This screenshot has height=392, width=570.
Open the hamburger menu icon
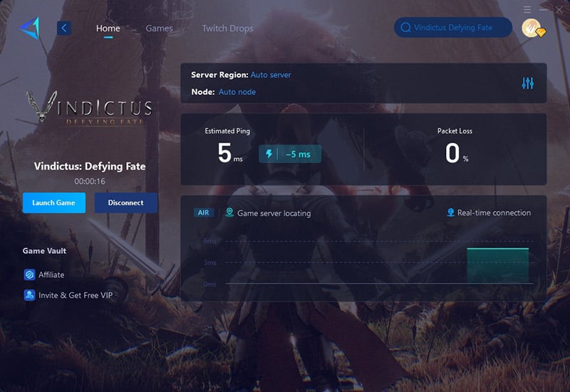pyautogui.click(x=527, y=9)
